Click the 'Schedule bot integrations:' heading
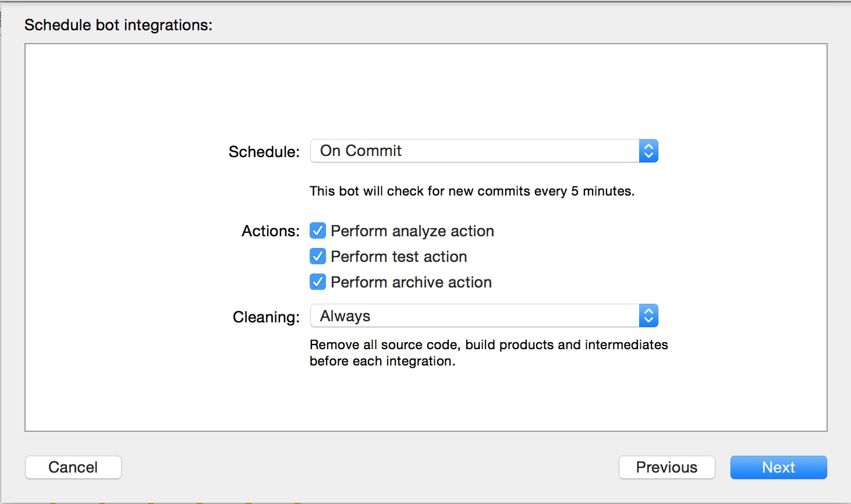This screenshot has height=504, width=851. [x=119, y=25]
